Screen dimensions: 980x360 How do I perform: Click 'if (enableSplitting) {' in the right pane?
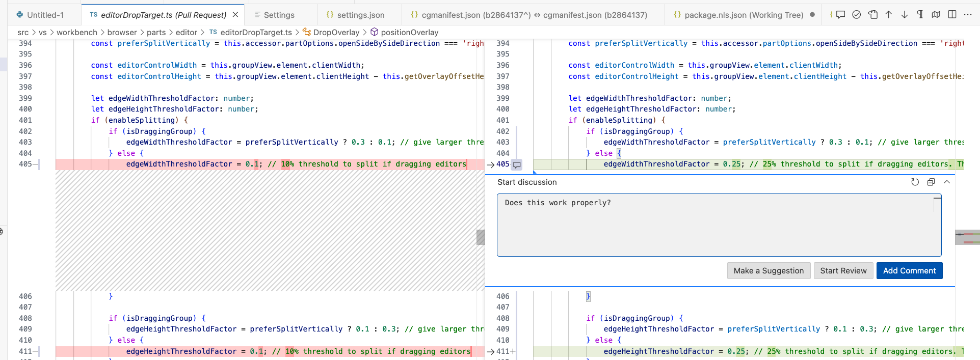point(617,120)
